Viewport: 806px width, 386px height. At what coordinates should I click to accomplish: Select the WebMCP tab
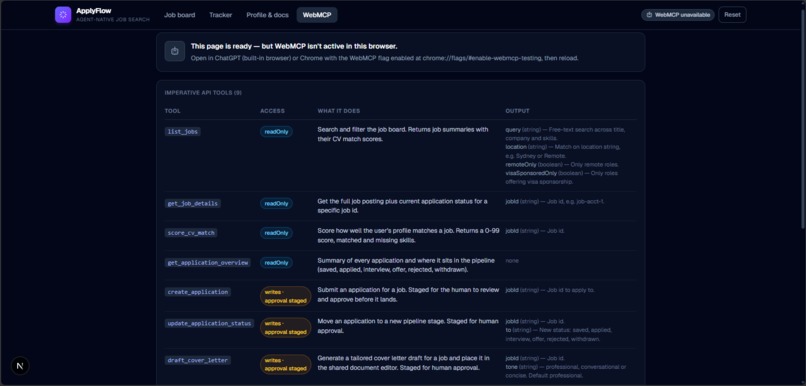317,15
